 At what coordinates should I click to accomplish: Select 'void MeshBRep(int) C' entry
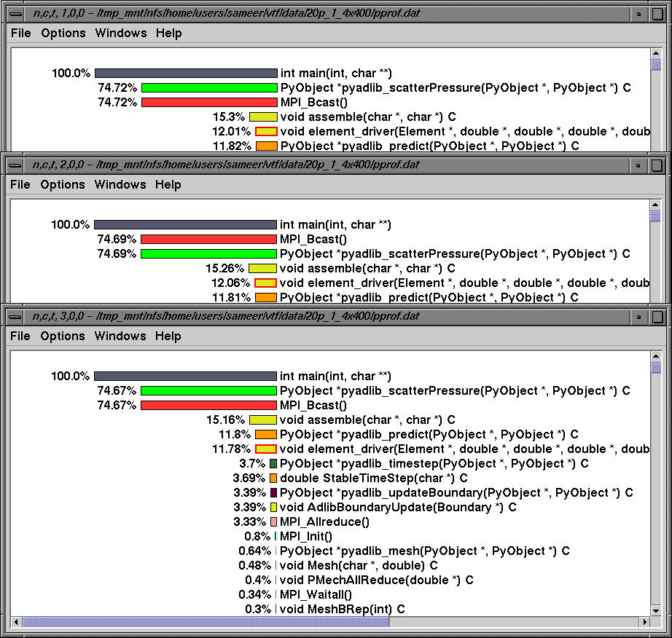tap(343, 610)
